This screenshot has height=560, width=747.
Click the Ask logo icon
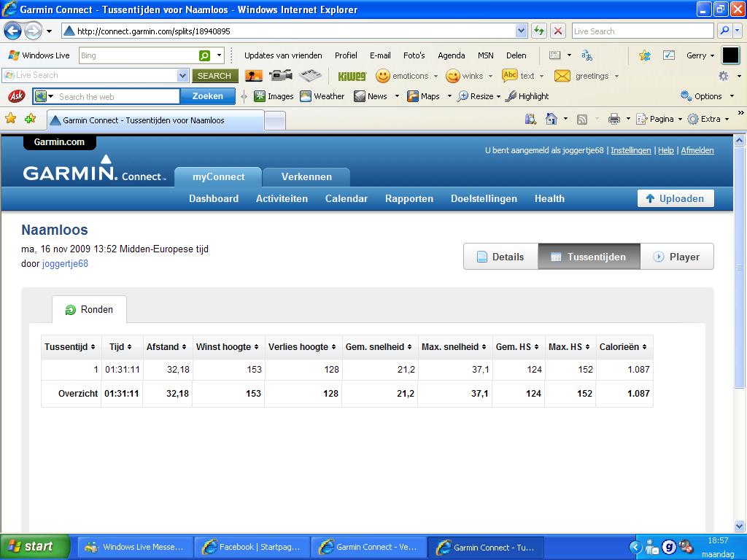[x=17, y=96]
